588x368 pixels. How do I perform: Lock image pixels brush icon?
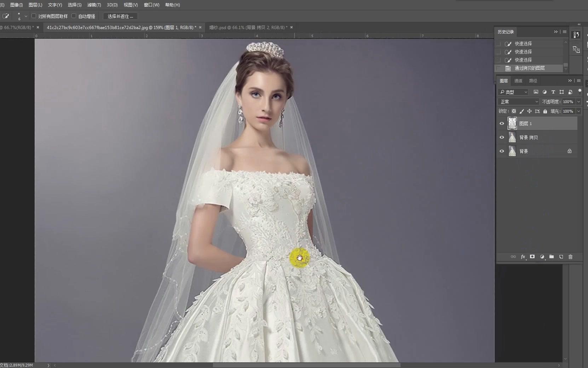point(521,111)
